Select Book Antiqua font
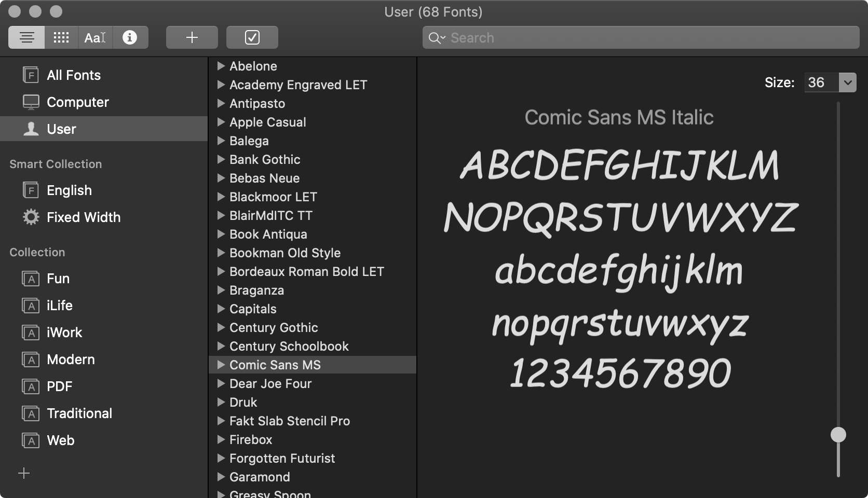This screenshot has height=498, width=868. 313,234
